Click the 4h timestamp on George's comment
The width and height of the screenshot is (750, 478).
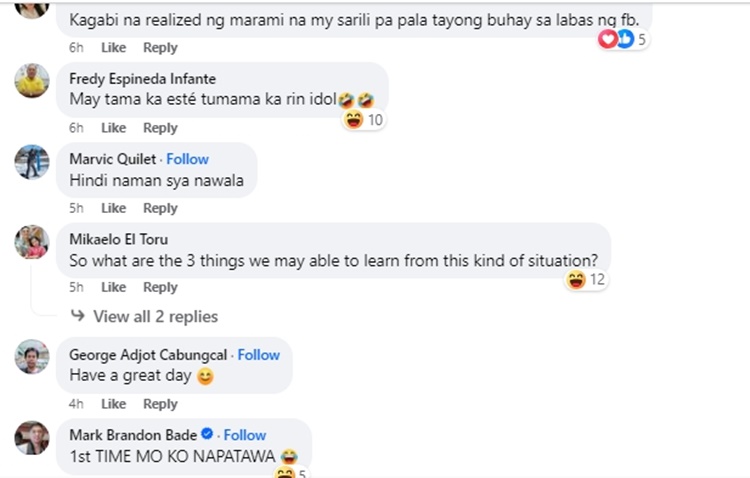pyautogui.click(x=76, y=404)
